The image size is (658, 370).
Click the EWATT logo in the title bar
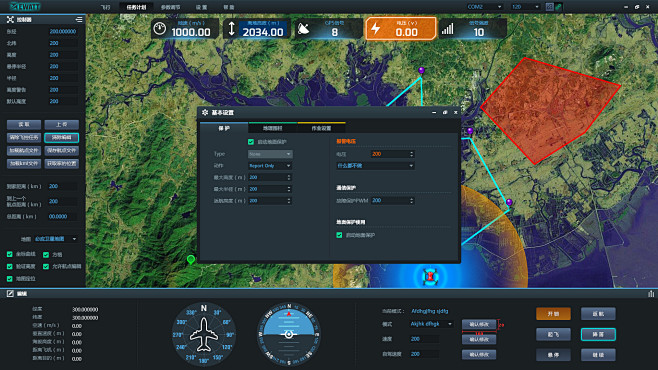coord(25,6)
